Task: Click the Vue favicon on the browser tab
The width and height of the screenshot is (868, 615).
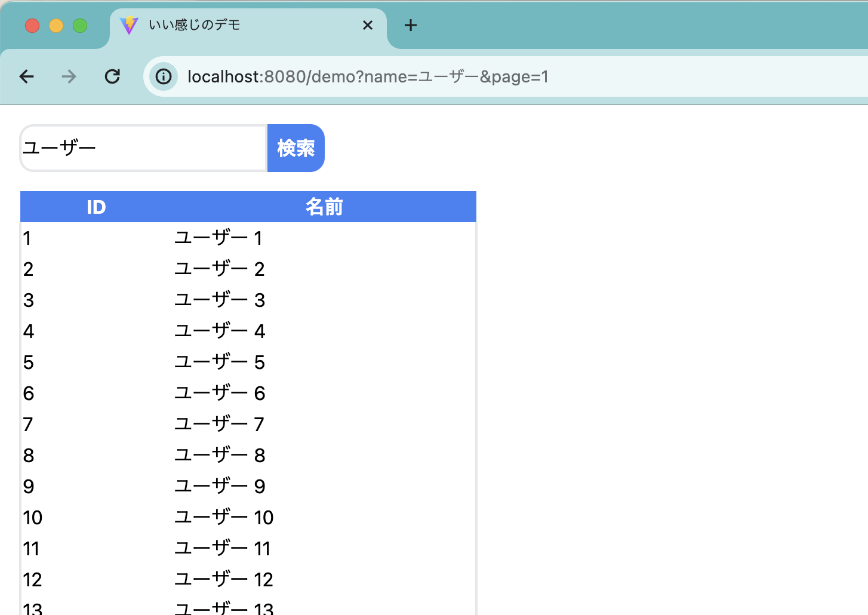Action: 130,25
